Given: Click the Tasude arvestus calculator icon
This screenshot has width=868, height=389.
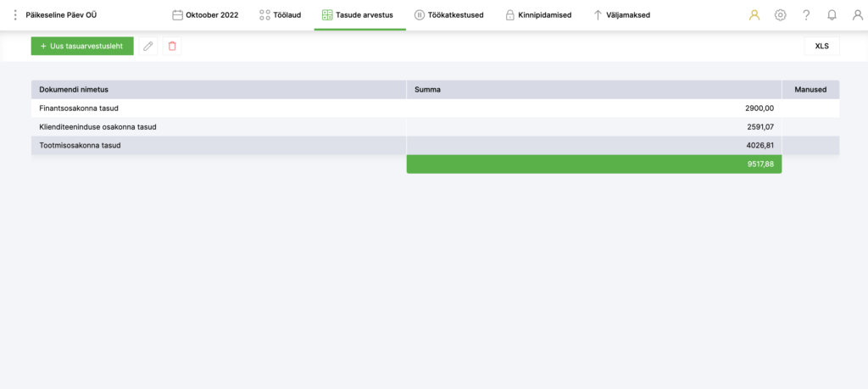Looking at the screenshot, I should [x=327, y=15].
